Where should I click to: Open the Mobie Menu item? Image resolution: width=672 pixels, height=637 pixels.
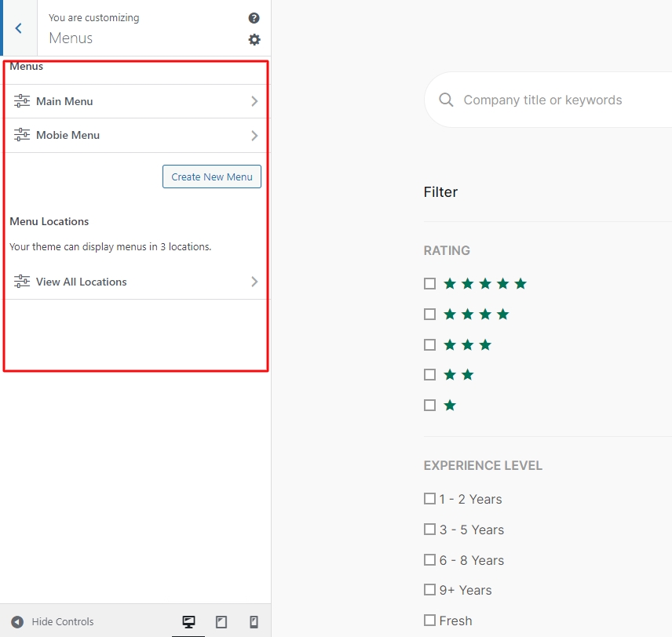tap(68, 135)
